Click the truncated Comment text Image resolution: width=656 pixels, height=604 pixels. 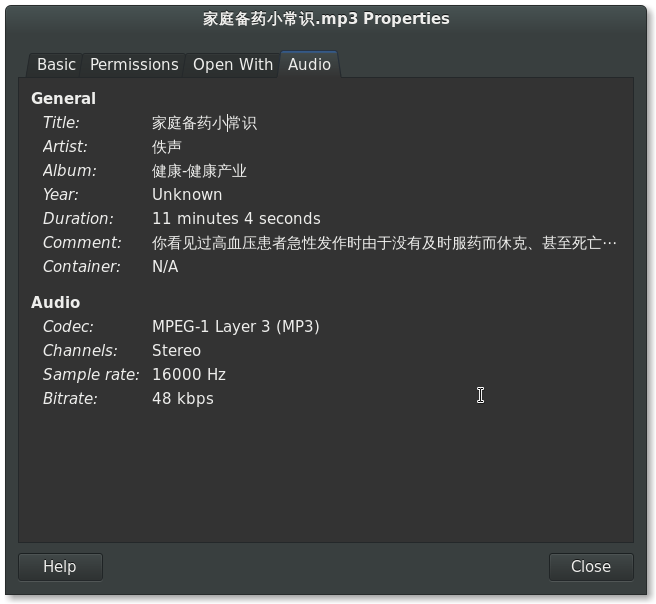tap(384, 243)
